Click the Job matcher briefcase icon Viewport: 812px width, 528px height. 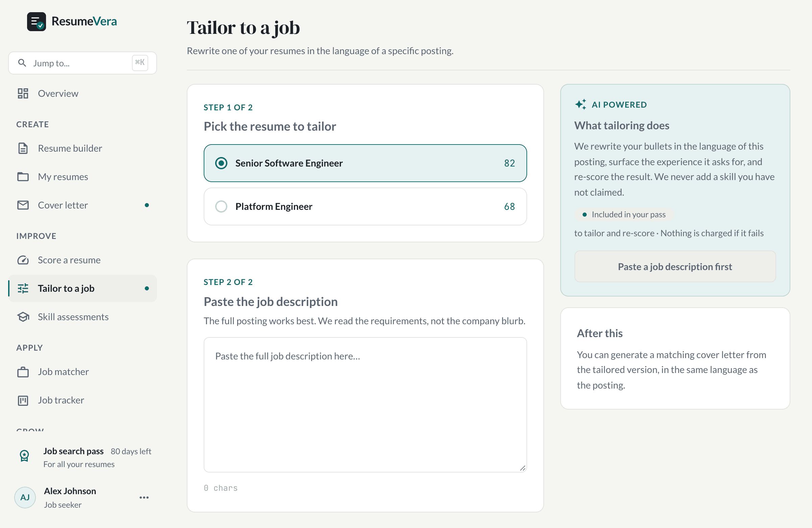(x=23, y=372)
